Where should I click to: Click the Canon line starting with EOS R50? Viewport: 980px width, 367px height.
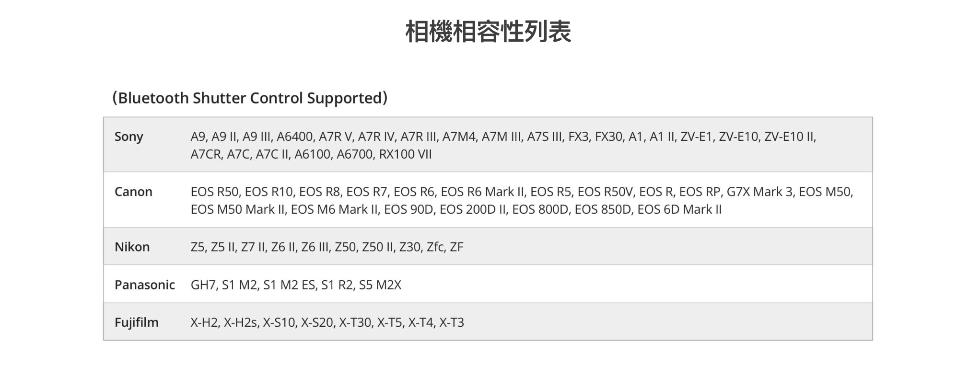pos(522,192)
